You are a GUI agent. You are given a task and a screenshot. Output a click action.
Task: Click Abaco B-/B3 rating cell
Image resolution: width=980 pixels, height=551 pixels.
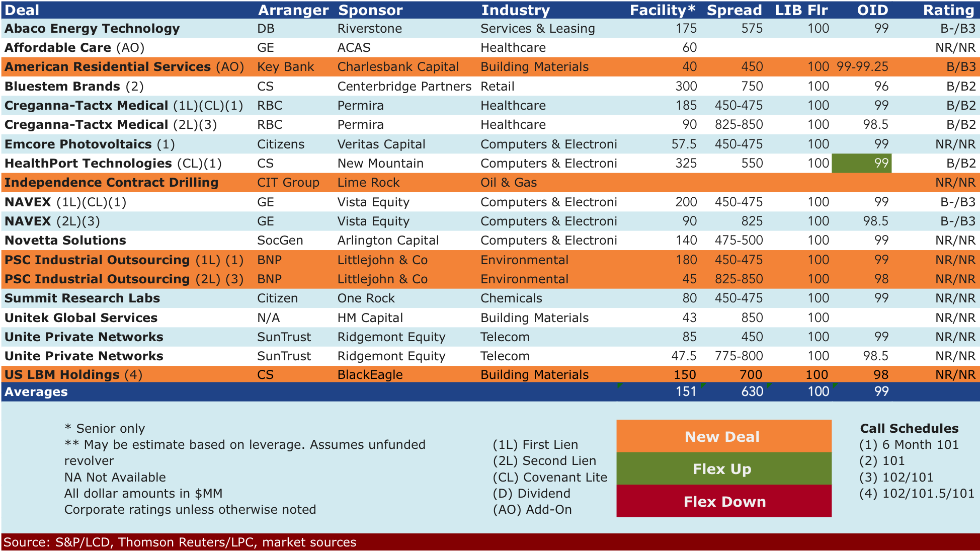(958, 29)
